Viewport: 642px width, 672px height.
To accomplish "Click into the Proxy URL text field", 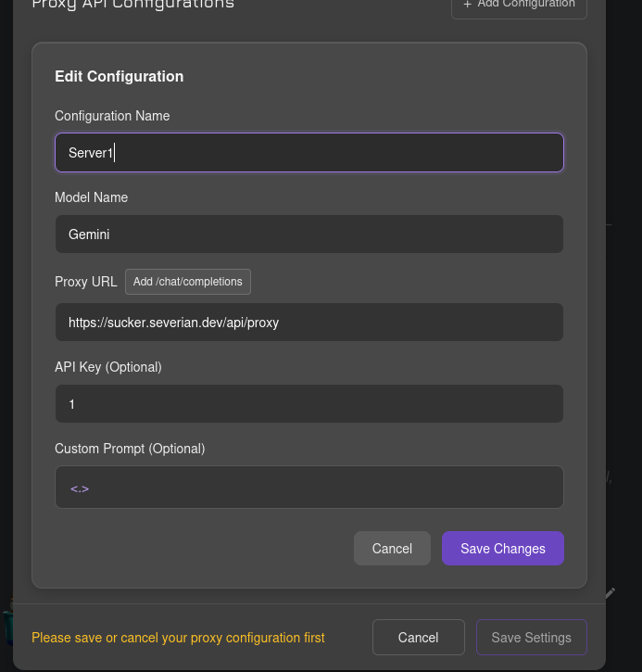I will 308,323.
